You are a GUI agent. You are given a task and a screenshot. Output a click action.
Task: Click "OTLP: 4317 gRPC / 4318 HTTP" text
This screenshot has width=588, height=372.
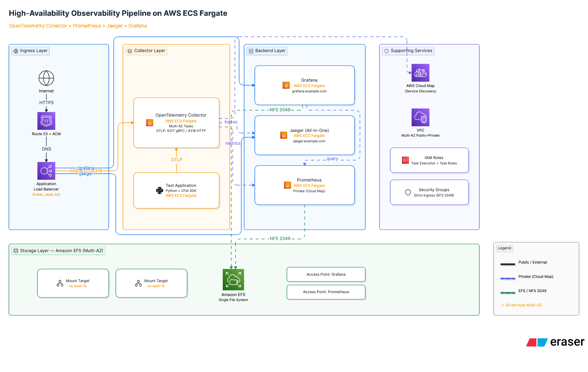[x=181, y=131]
